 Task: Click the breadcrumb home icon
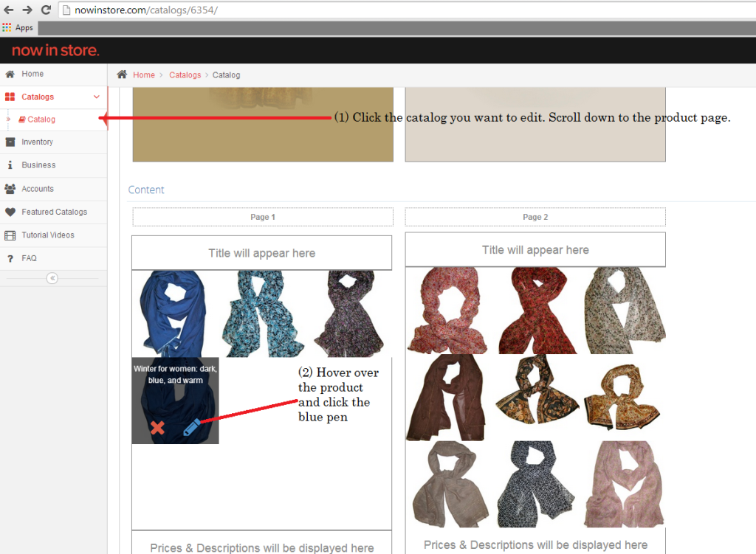click(x=122, y=75)
